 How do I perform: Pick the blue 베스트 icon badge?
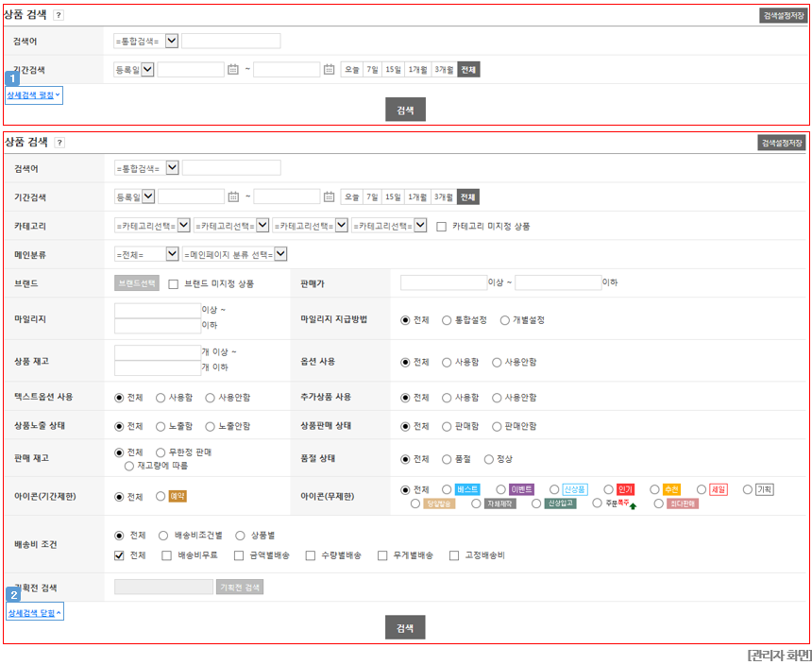(467, 489)
